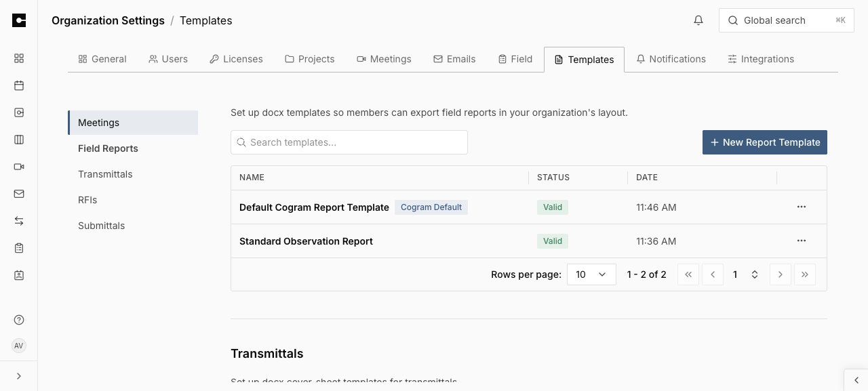This screenshot has height=391, width=868.
Task: Sort by the DATE column header
Action: tap(647, 178)
